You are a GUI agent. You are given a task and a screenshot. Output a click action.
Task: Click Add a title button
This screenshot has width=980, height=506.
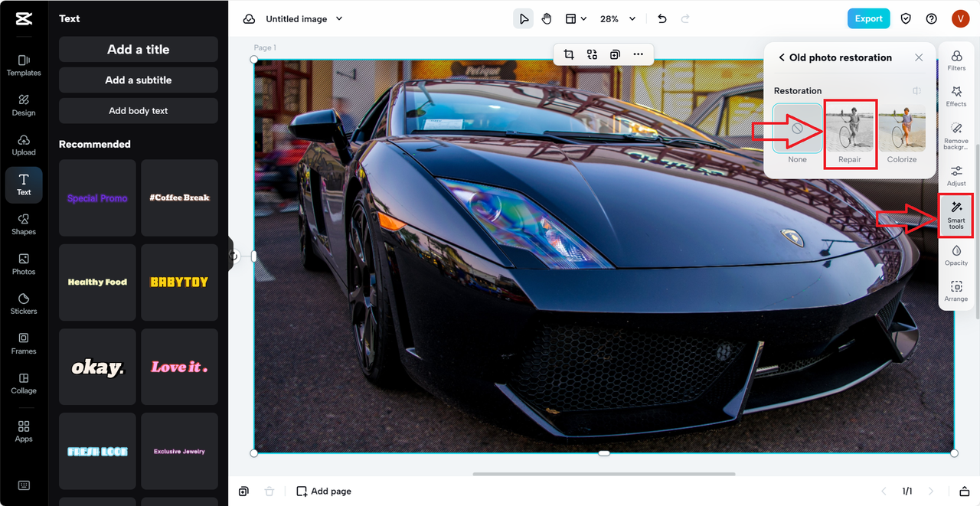coord(139,49)
